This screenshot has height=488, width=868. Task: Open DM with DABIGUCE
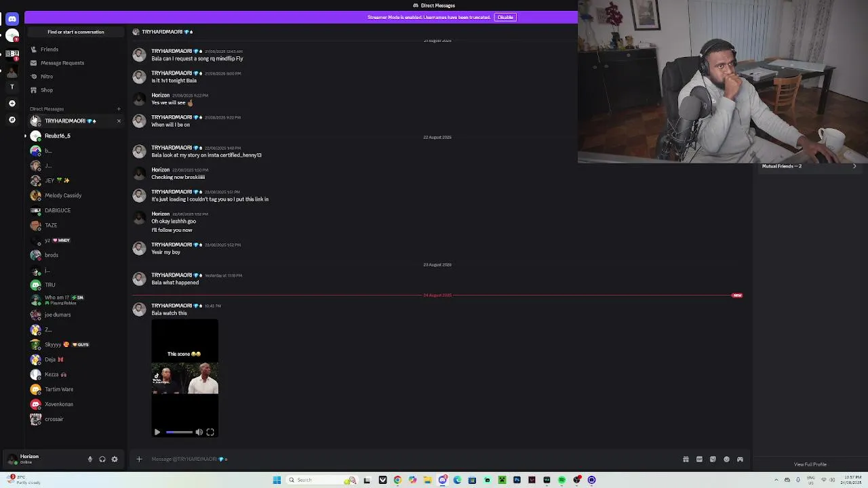pos(75,211)
